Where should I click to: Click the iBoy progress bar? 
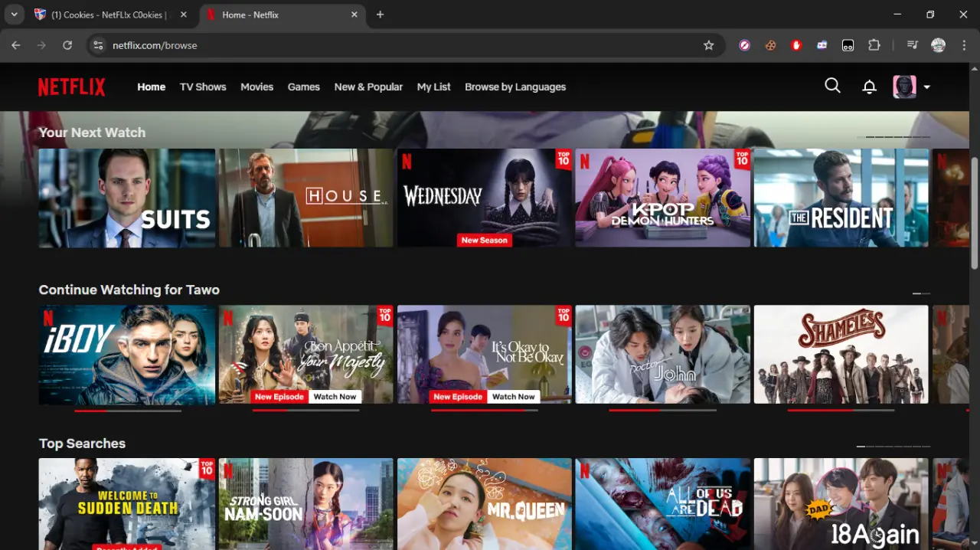tap(127, 411)
